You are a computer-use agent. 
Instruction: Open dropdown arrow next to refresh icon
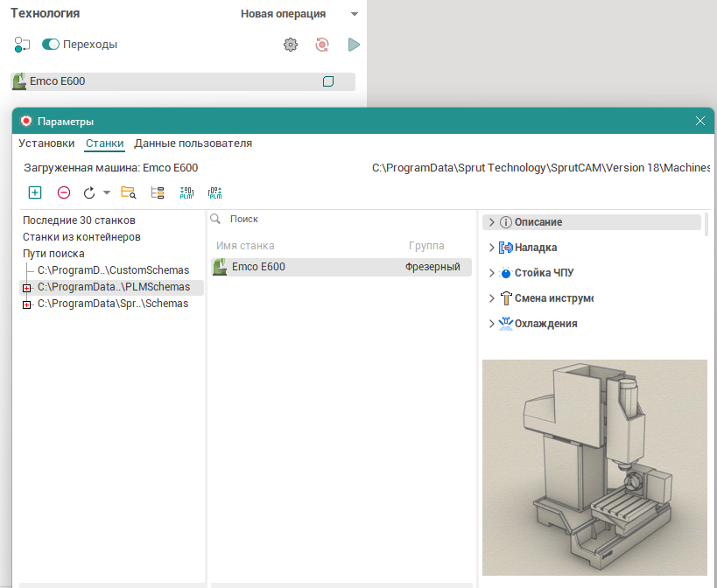point(107,192)
